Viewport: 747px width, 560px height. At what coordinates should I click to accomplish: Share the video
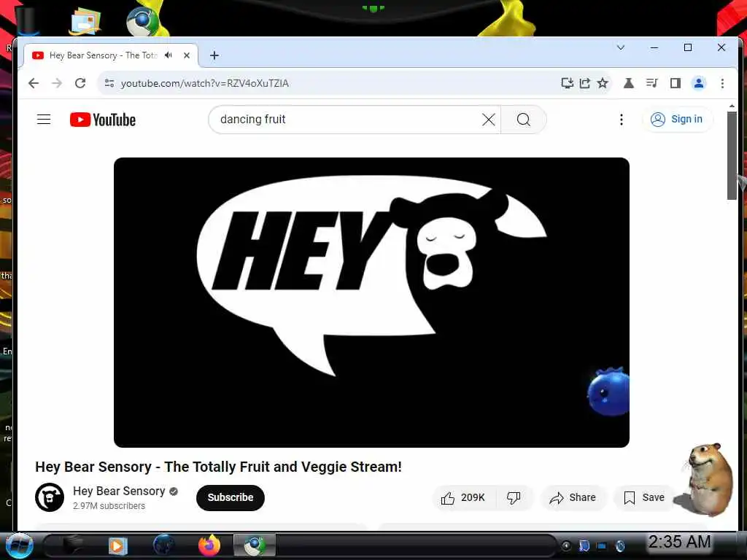pyautogui.click(x=573, y=497)
